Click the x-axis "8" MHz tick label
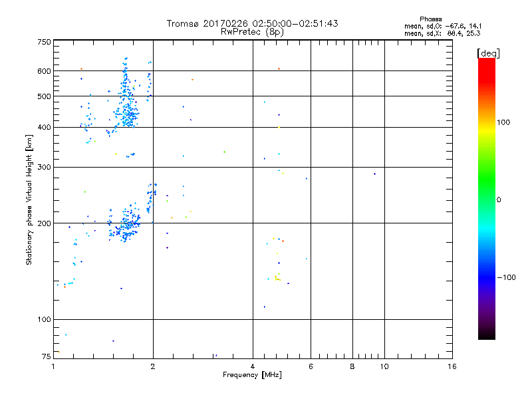This screenshot has width=532, height=399. [x=352, y=366]
